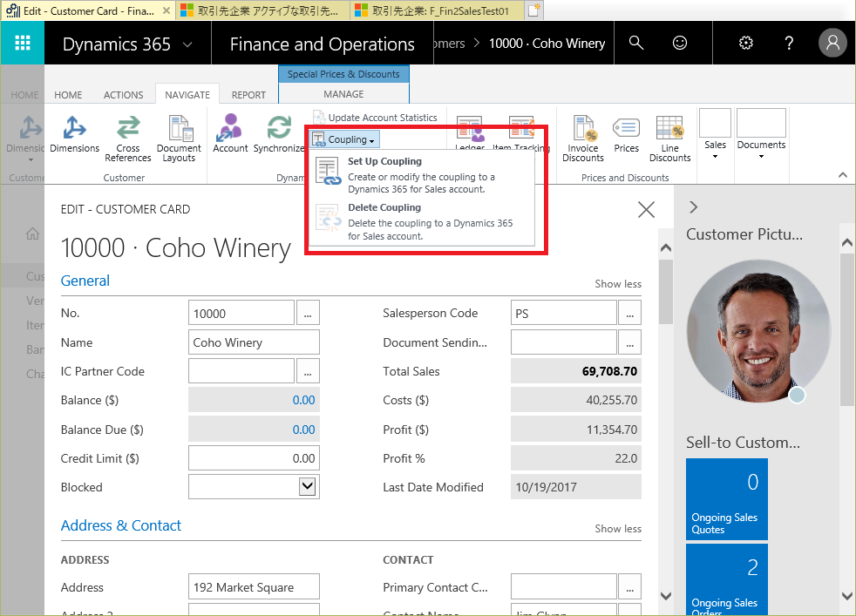This screenshot has height=616, width=856.
Task: Open the MANAGE ribbon tab
Action: [343, 94]
